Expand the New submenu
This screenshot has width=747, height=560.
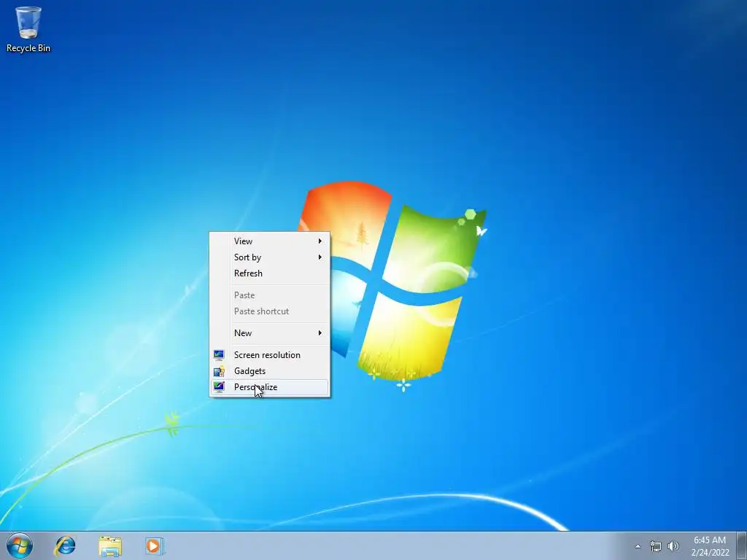point(270,332)
